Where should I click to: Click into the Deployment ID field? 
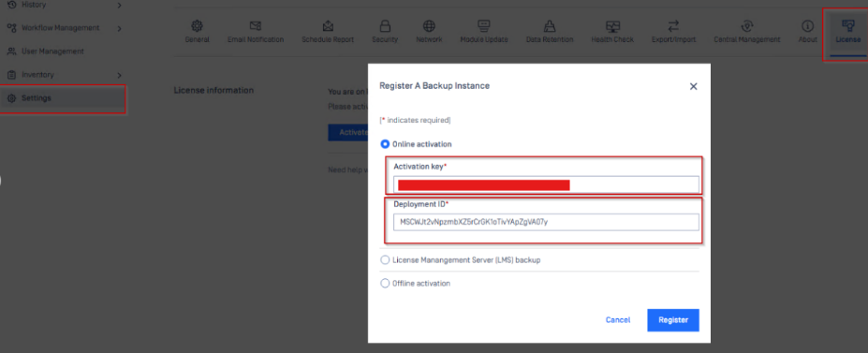coord(547,223)
